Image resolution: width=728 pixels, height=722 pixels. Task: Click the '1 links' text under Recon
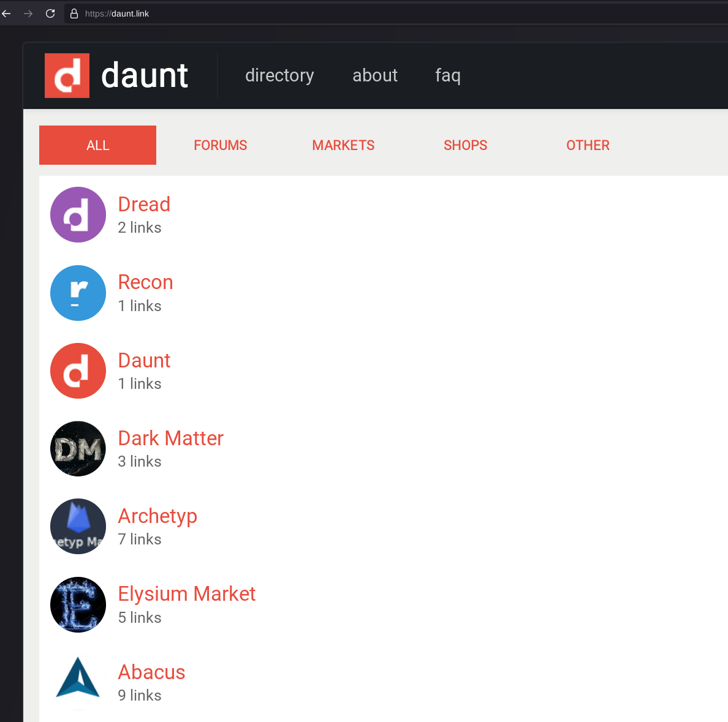pos(140,306)
